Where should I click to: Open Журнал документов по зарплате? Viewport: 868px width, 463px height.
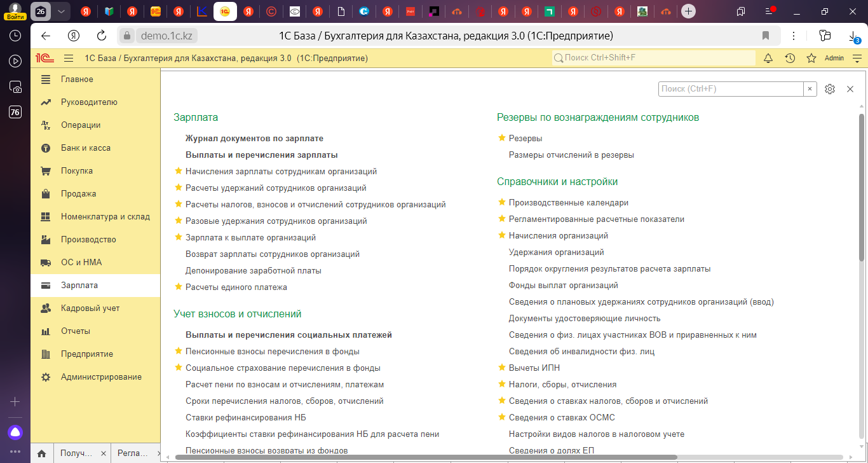tap(254, 138)
